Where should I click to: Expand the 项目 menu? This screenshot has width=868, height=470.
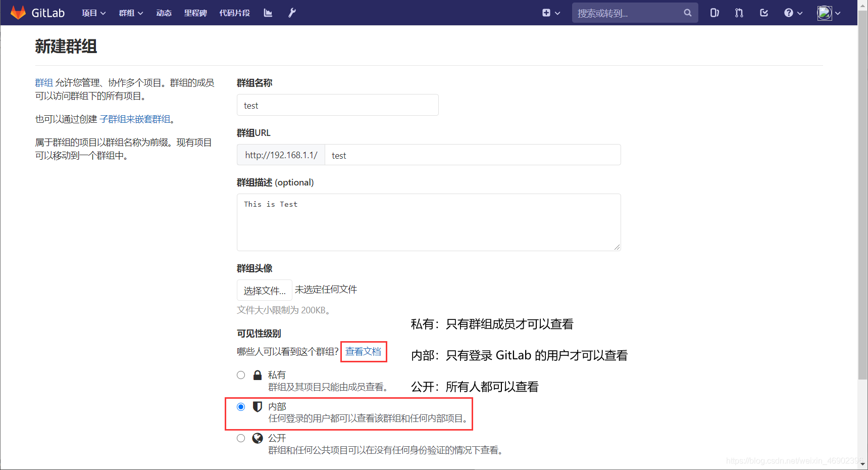point(94,13)
